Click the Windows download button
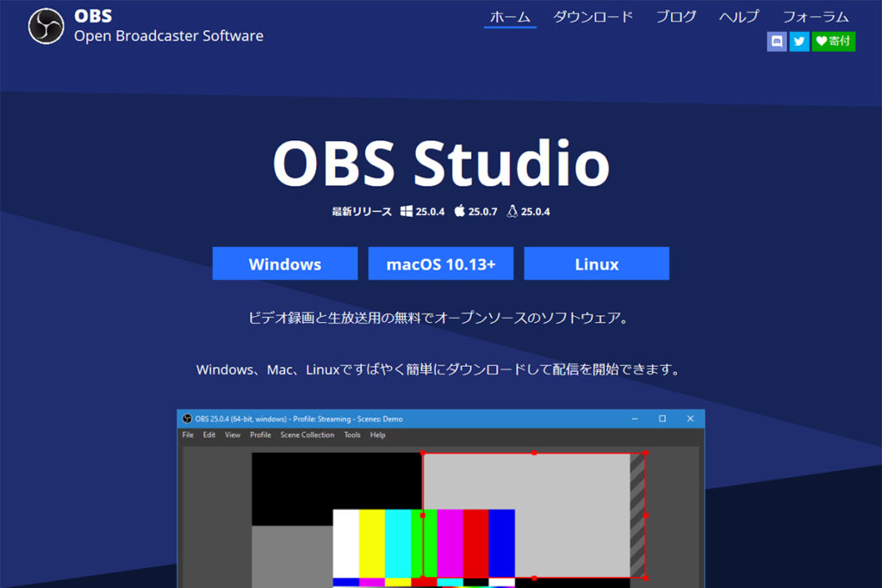The height and width of the screenshot is (588, 882). (x=284, y=263)
